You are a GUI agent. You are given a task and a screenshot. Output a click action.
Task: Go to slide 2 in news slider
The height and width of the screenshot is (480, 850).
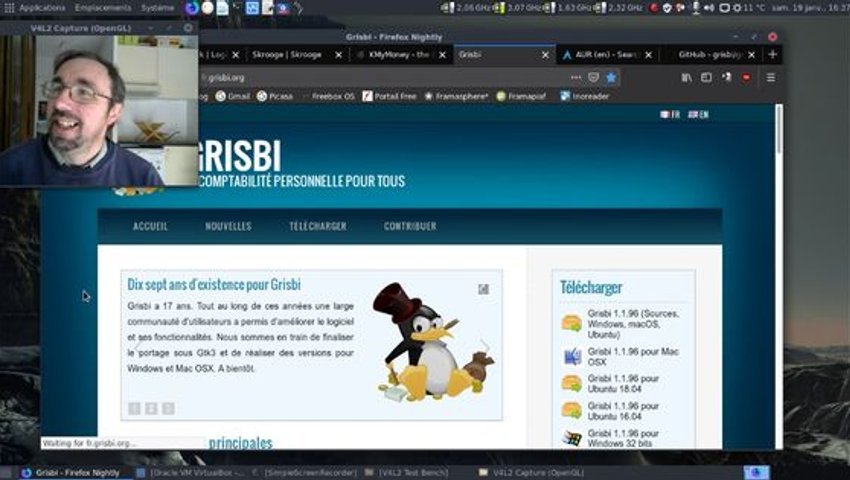(x=151, y=408)
